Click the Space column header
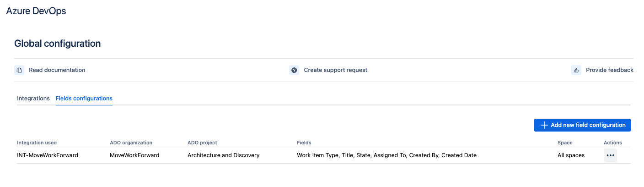 tap(565, 143)
